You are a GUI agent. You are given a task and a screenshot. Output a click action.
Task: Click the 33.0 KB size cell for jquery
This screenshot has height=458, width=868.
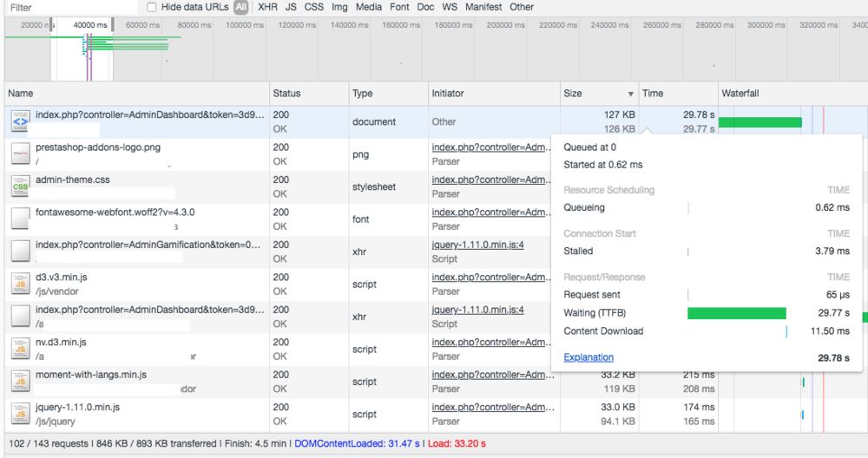coord(618,407)
